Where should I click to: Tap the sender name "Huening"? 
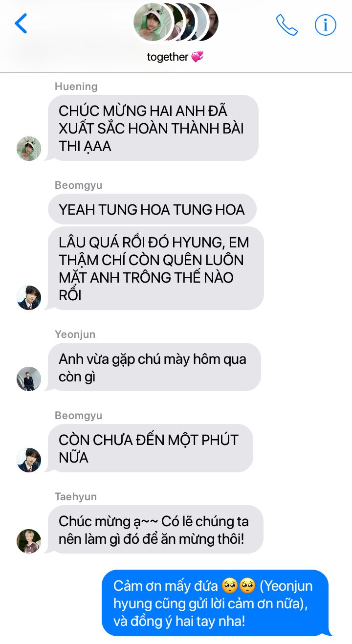click(x=76, y=87)
